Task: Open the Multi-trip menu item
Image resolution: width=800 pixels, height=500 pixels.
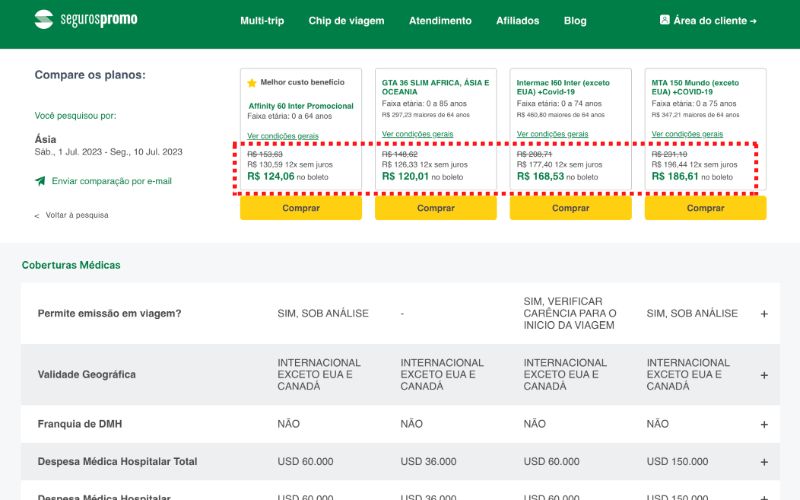Action: point(262,21)
